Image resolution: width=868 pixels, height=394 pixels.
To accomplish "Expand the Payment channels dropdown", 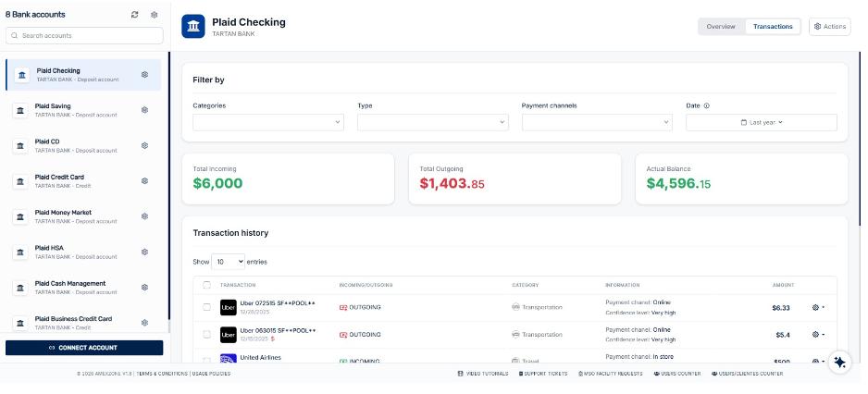I will pos(597,122).
